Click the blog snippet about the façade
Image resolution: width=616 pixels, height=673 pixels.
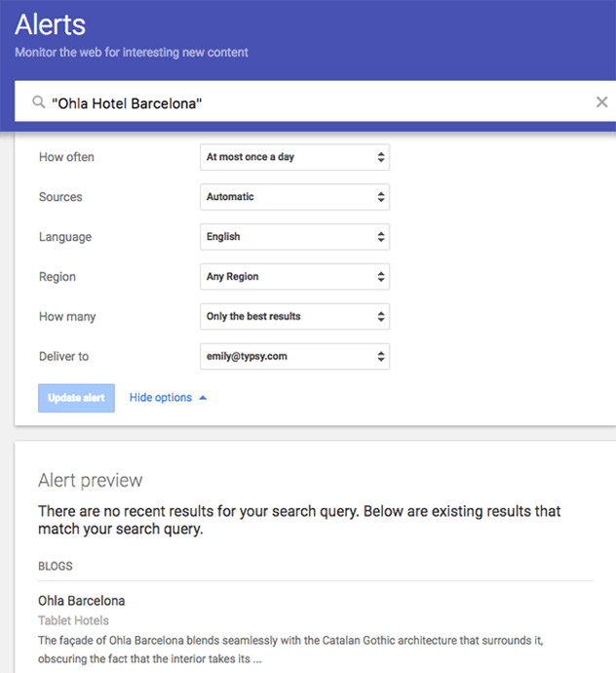point(290,650)
